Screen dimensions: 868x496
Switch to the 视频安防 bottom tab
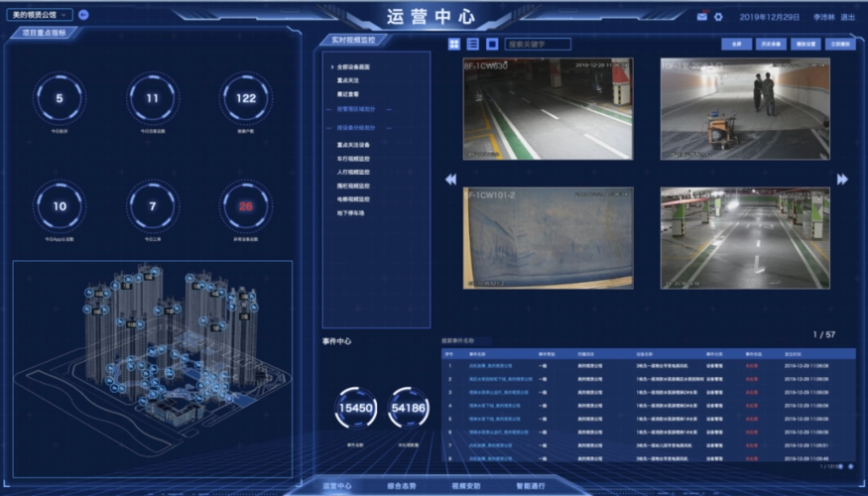tap(465, 486)
